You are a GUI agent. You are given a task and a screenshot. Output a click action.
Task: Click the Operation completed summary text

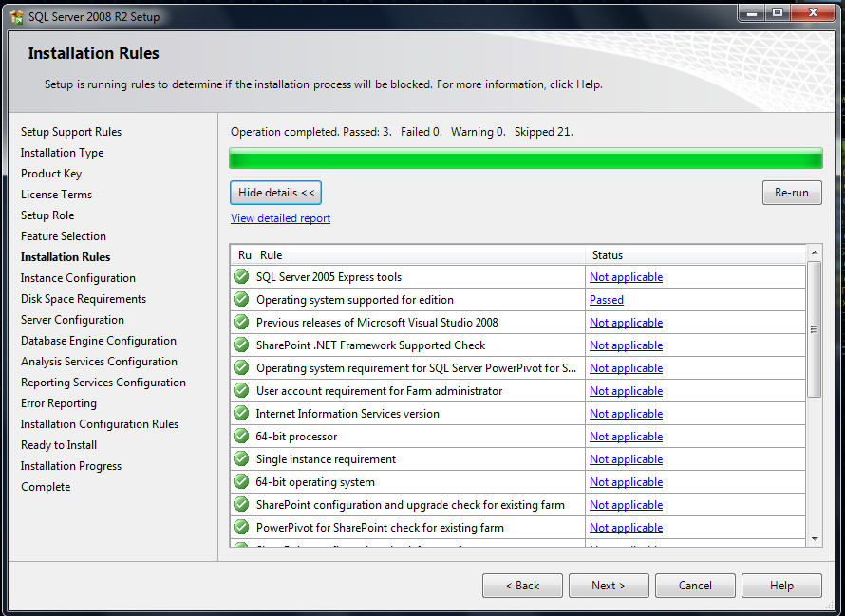(x=402, y=132)
